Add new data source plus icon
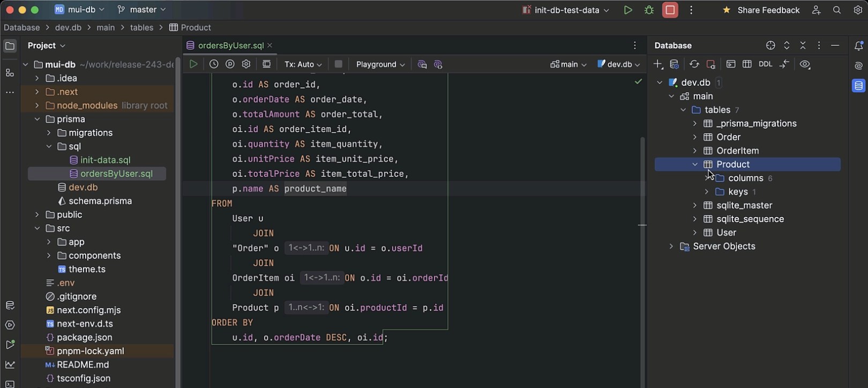Image resolution: width=868 pixels, height=388 pixels. coord(659,64)
